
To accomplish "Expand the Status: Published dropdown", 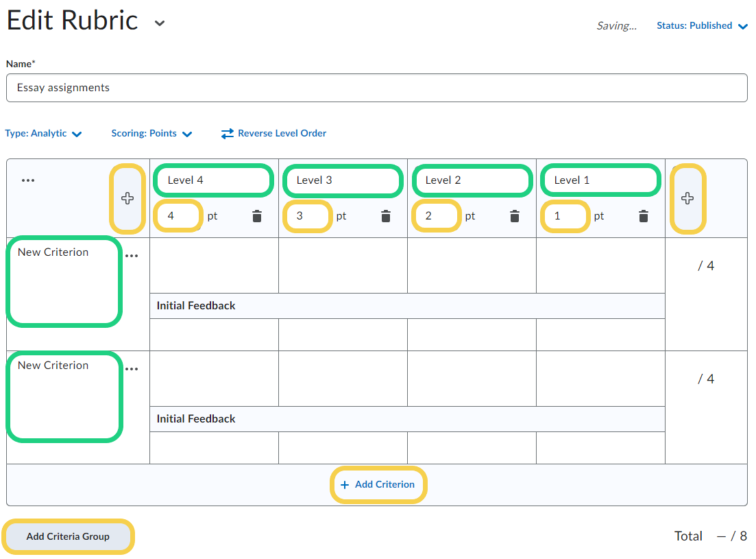I will coord(703,26).
